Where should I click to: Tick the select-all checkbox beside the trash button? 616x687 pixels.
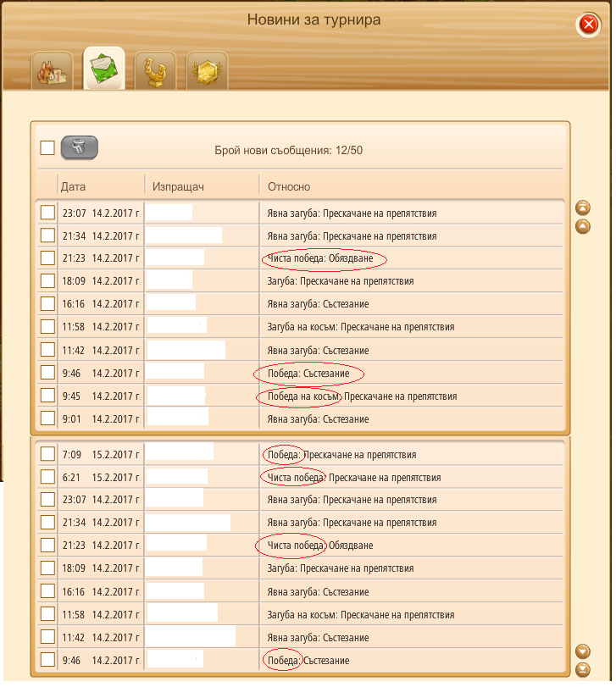click(47, 147)
